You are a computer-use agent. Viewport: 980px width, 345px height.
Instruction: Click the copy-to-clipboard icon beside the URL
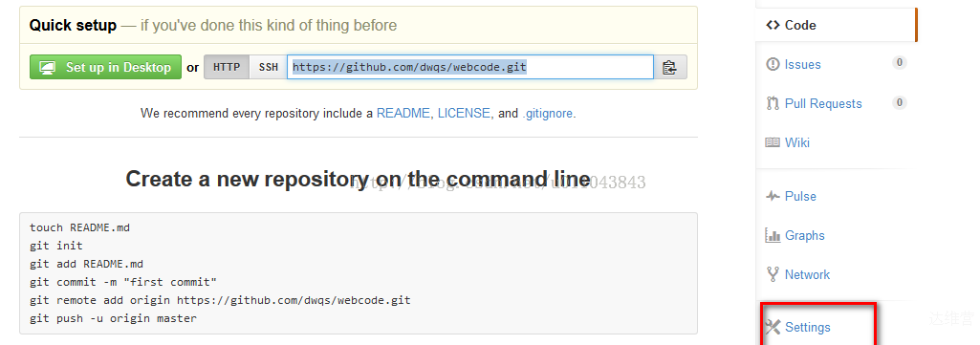pyautogui.click(x=670, y=68)
